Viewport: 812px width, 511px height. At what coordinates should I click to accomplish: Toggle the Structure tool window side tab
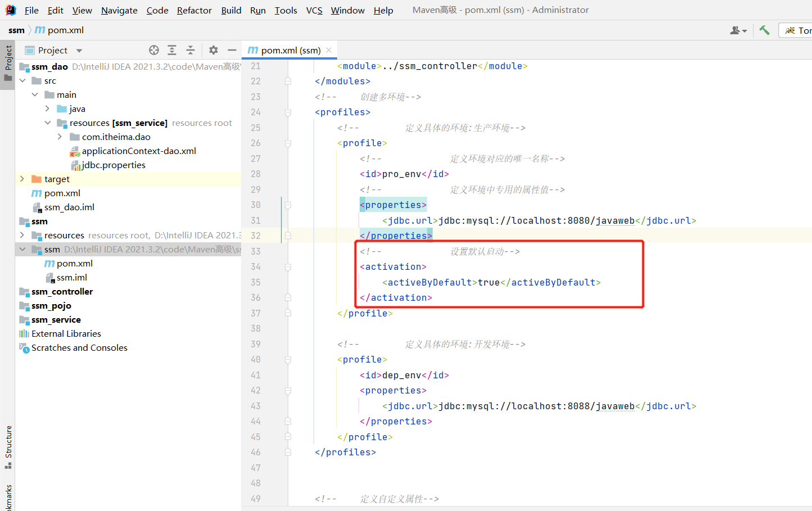click(x=8, y=447)
